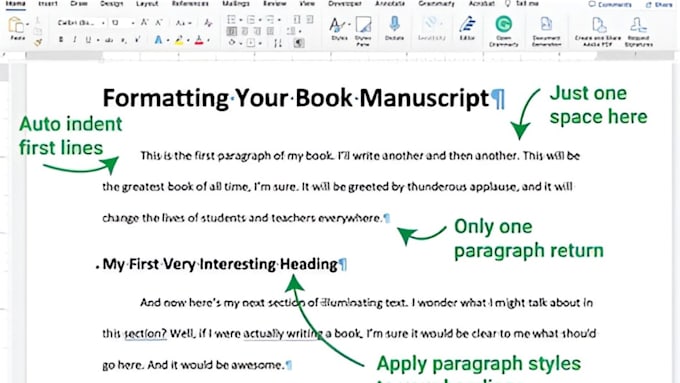Start Dictate with the microphone icon
This screenshot has height=383, width=680.
pyautogui.click(x=394, y=24)
